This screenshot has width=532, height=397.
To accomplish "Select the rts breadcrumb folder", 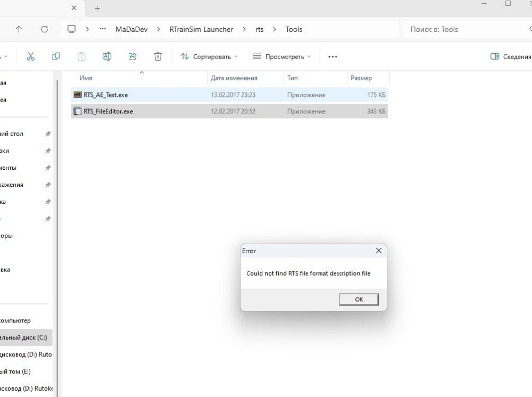I will click(x=259, y=29).
